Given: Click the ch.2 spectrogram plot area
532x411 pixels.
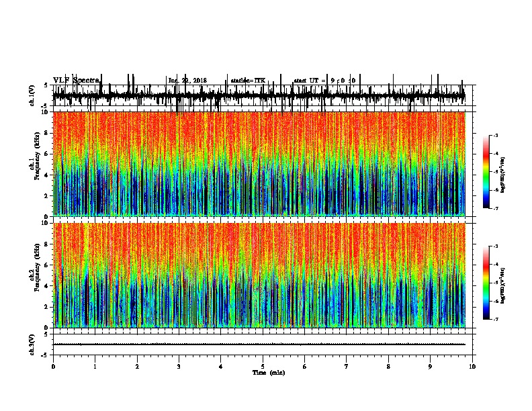Looking at the screenshot, I should 259,275.
